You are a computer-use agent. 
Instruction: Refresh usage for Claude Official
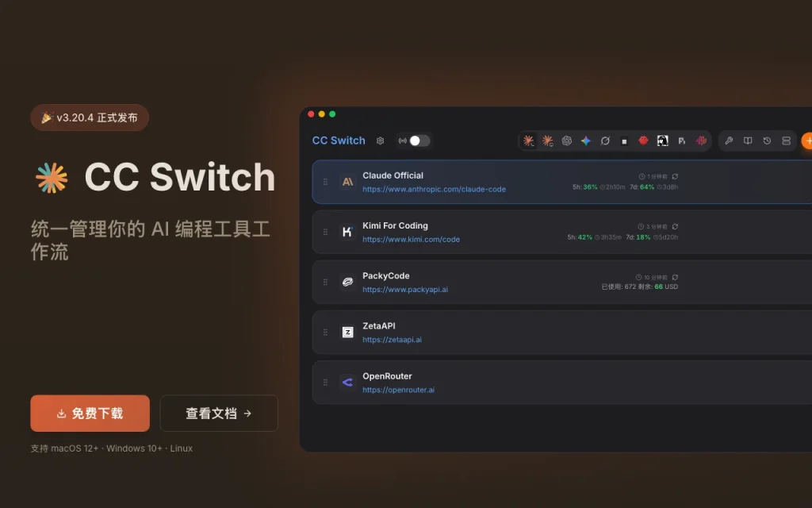pos(675,176)
